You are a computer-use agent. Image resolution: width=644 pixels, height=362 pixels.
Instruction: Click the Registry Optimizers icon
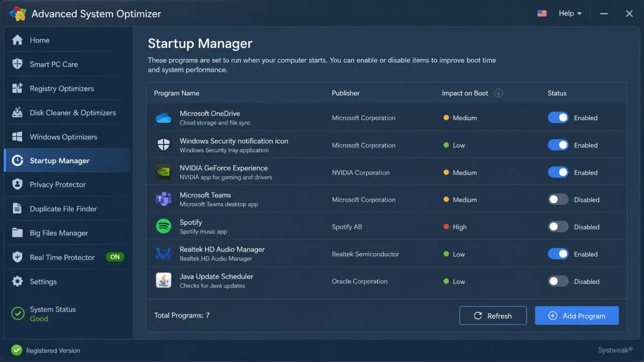17,88
